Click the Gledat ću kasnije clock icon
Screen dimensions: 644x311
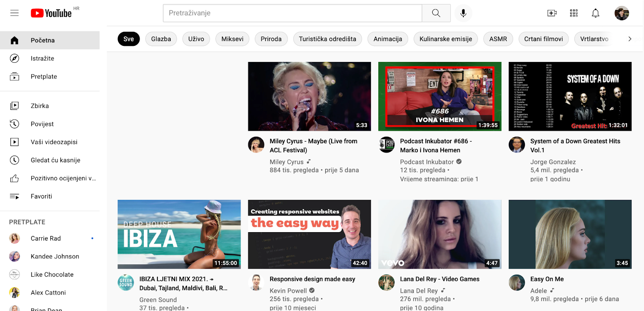[x=14, y=160]
